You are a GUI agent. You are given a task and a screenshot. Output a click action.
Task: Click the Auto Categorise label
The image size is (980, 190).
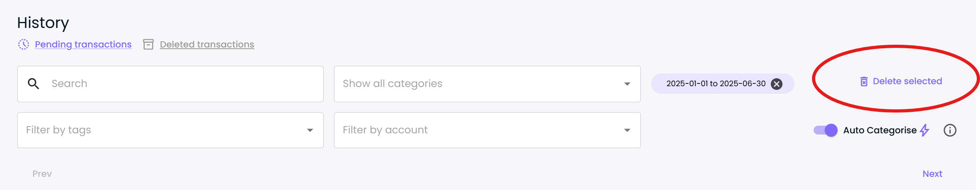click(x=880, y=130)
